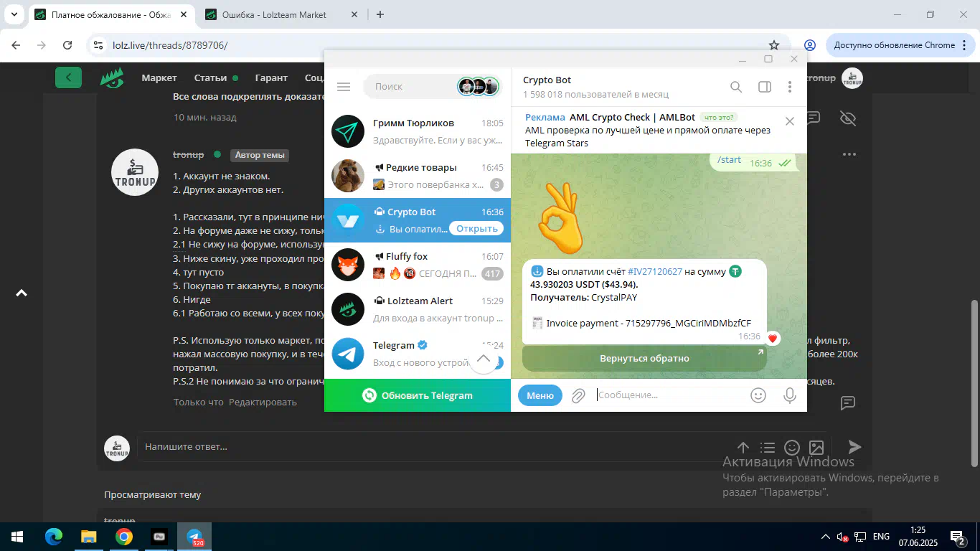Focus the Сообщение message input

coord(669,395)
